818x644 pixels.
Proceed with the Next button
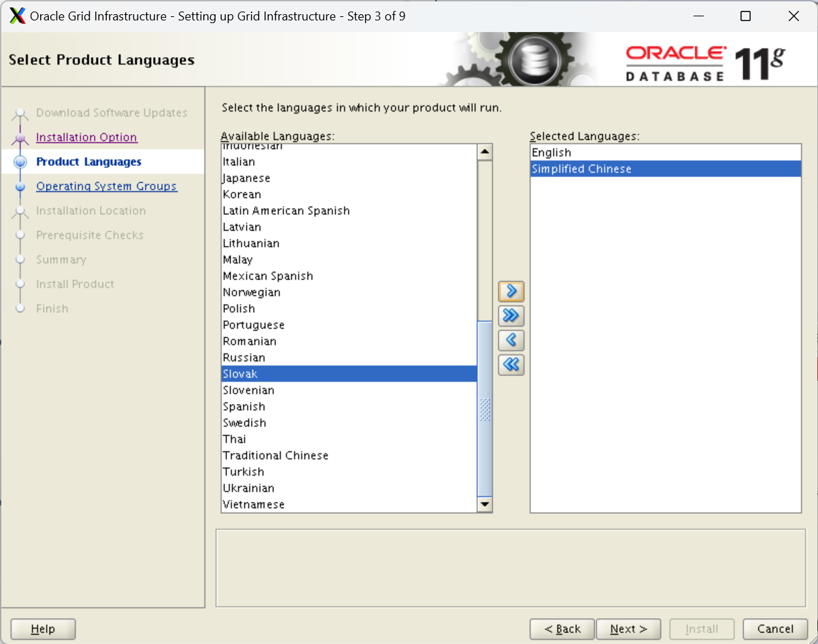pos(628,629)
